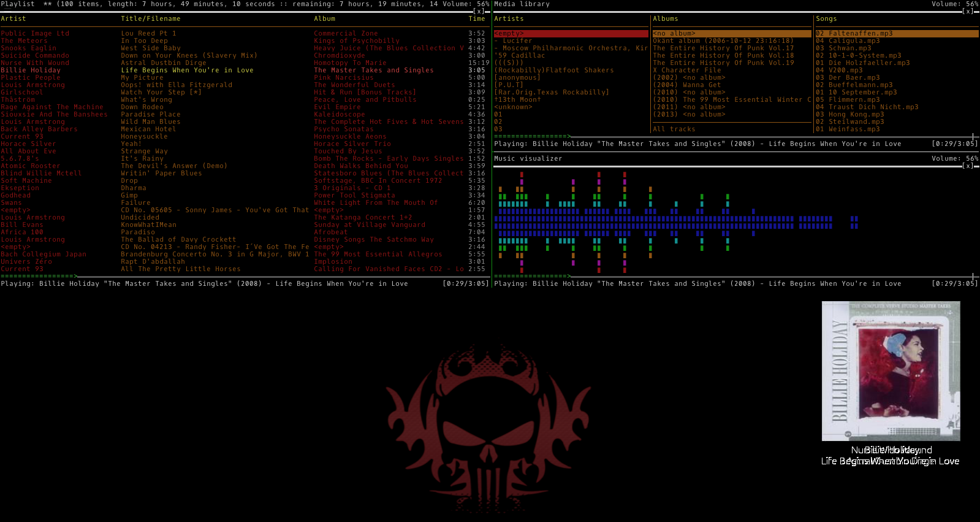980x522 pixels.
Task: Click the Billie Holiday album cover thumbnail
Action: (x=891, y=371)
